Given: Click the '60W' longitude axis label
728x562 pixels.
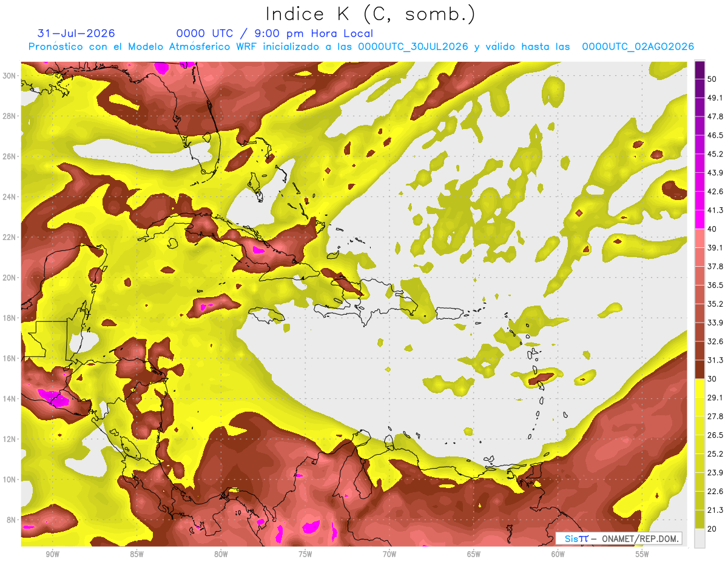Looking at the screenshot, I should (x=558, y=555).
